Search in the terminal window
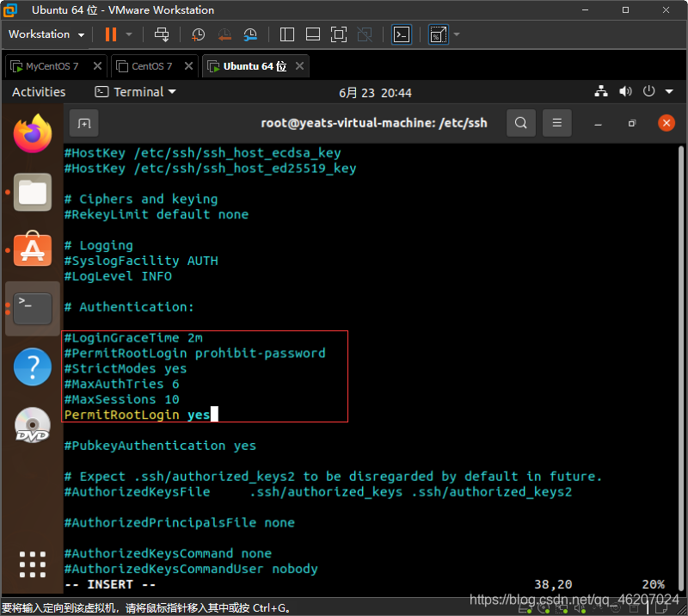Viewport: 688px width, 616px height. coord(521,123)
